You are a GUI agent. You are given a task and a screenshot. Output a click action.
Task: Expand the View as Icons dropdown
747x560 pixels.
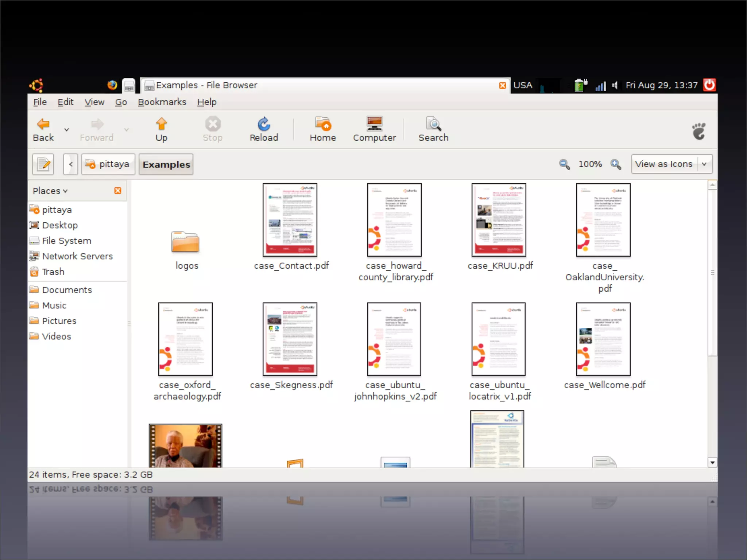[704, 164]
